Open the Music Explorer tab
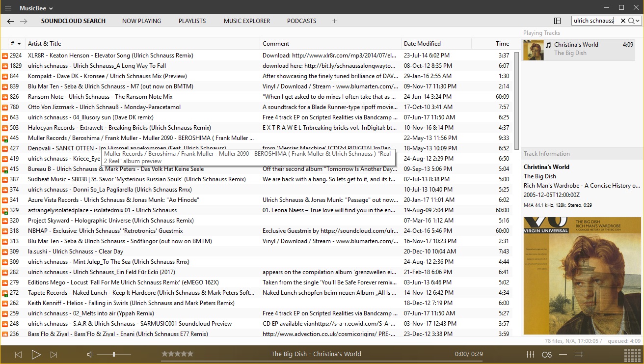 (247, 21)
